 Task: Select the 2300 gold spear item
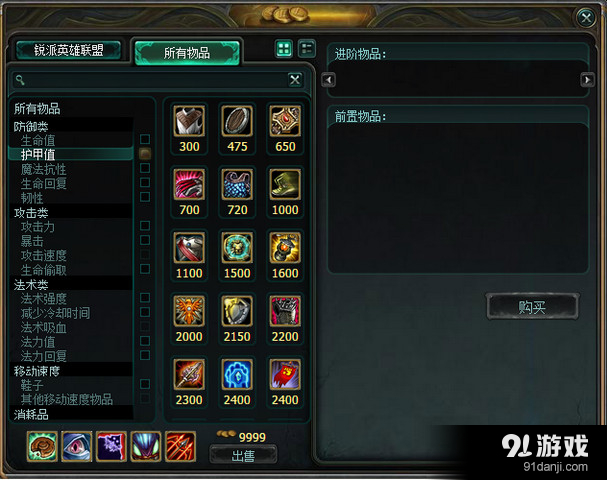(x=189, y=375)
